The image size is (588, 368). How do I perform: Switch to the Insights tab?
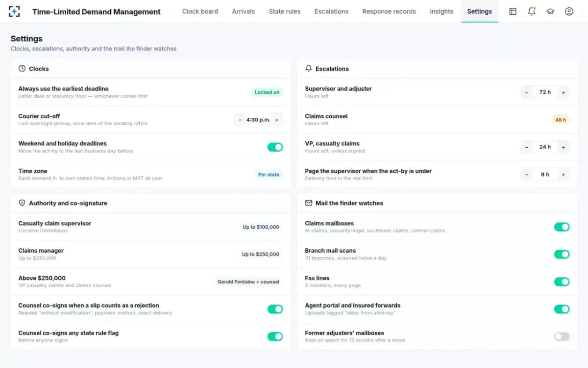(x=441, y=11)
